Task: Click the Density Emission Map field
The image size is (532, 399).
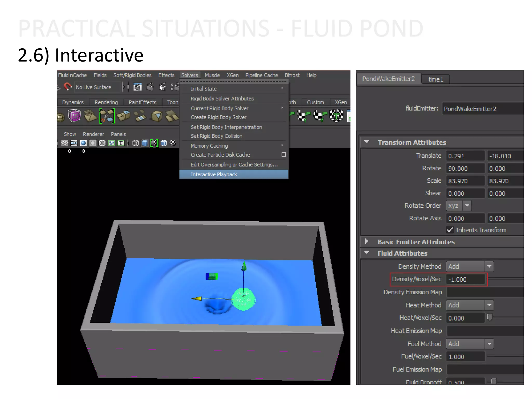Action: coord(485,292)
